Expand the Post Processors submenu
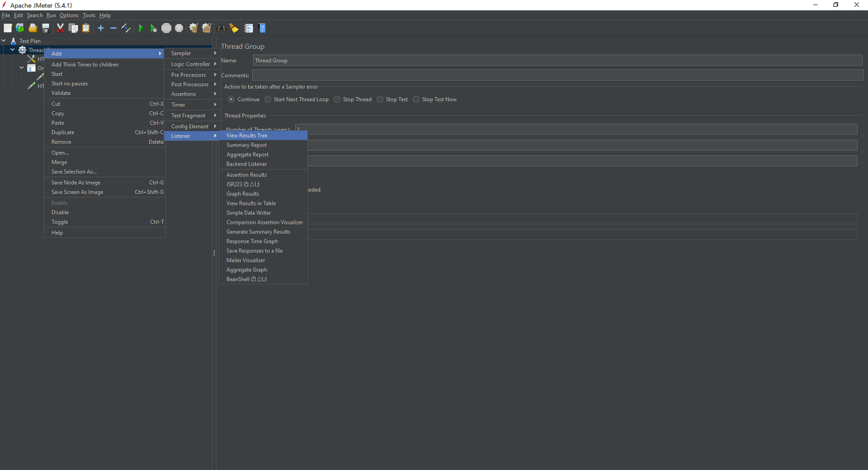Screen dimensions: 868x470 (192, 84)
